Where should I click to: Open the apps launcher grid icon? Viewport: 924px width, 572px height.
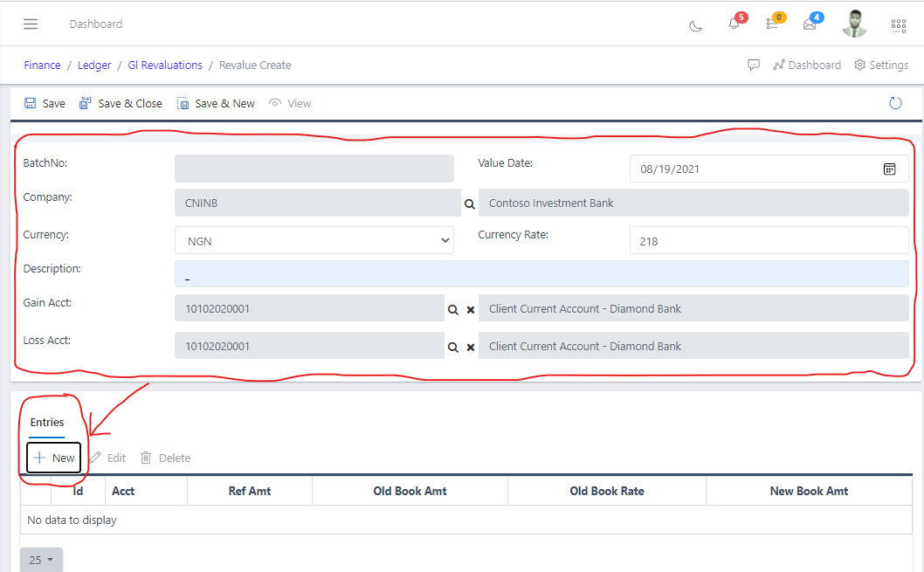pos(898,25)
